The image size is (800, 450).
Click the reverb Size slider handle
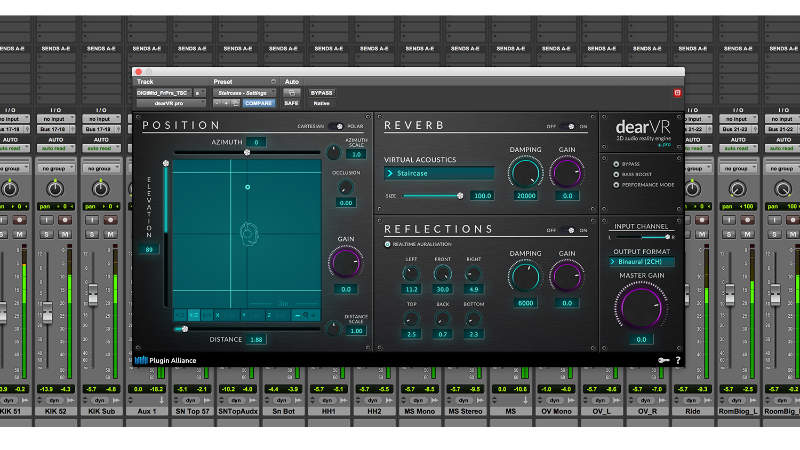point(460,195)
